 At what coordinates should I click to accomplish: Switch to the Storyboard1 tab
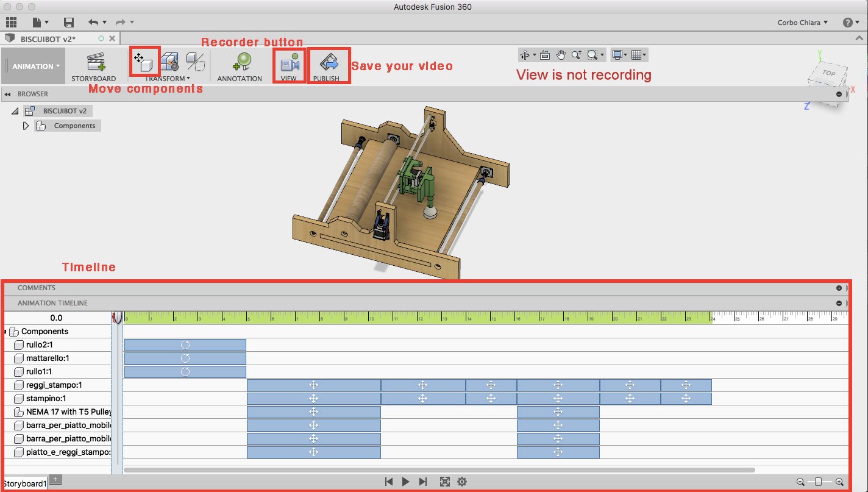pos(24,483)
